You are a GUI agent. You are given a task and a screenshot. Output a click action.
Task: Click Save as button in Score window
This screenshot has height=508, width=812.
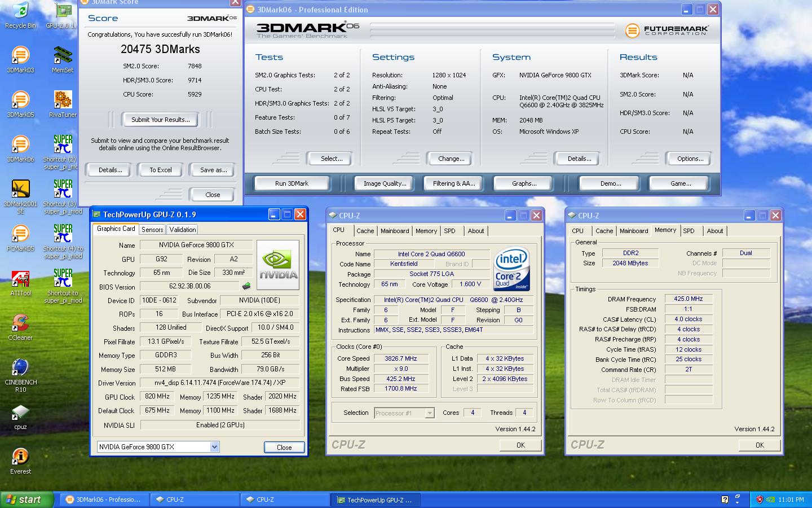click(x=213, y=170)
